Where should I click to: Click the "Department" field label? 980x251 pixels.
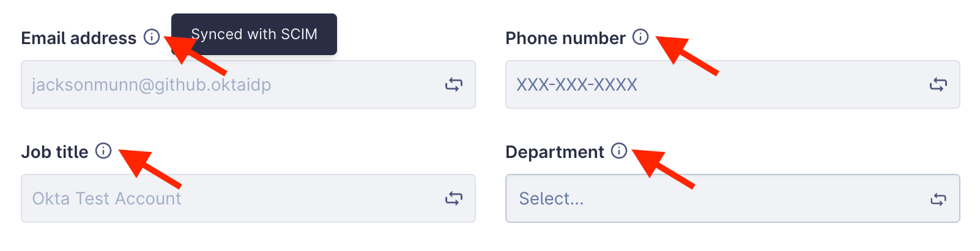click(554, 152)
